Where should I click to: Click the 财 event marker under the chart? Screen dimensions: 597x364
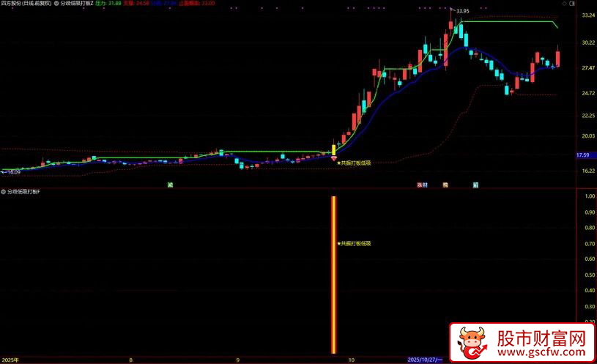425,185
